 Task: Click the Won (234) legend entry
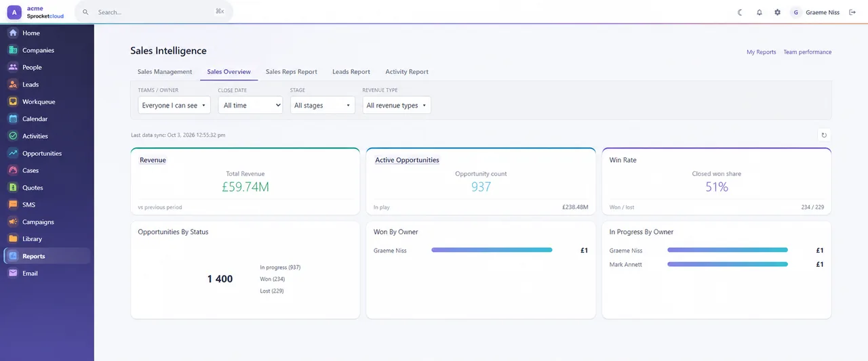[x=272, y=279]
